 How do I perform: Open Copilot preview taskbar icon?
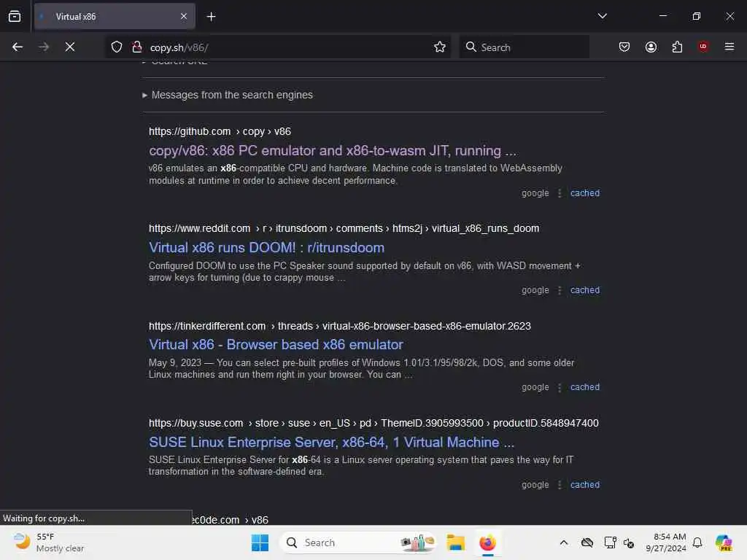pyautogui.click(x=724, y=542)
